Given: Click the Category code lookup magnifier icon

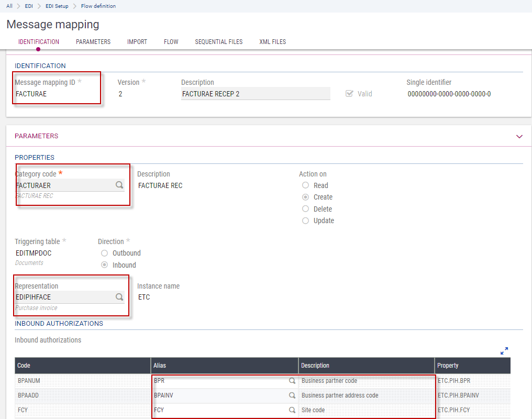Looking at the screenshot, I should coord(119,185).
